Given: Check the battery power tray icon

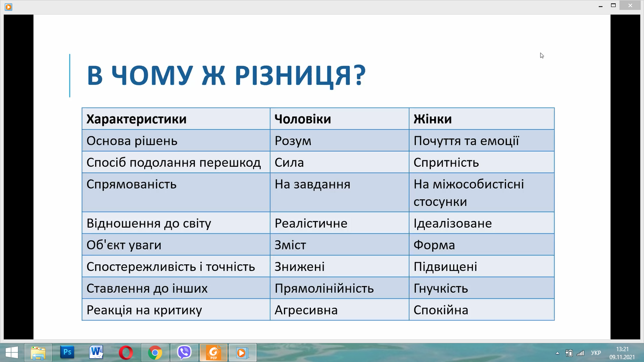Looking at the screenshot, I should pos(569,353).
